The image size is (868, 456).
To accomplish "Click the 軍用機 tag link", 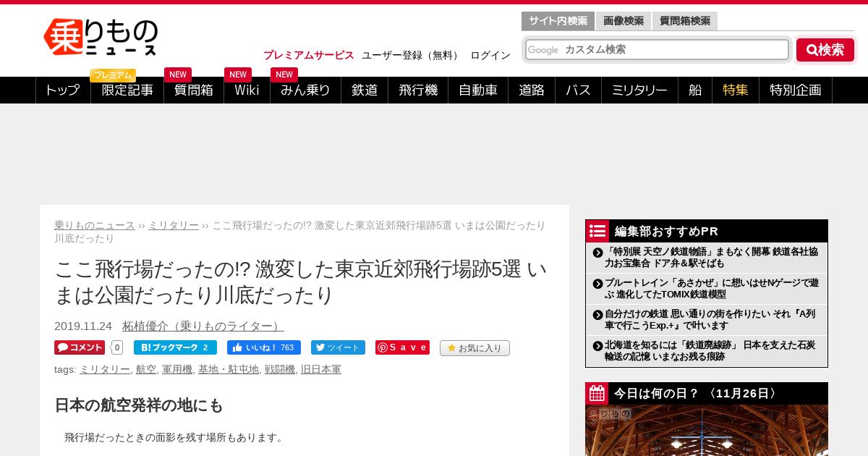I will point(177,369).
